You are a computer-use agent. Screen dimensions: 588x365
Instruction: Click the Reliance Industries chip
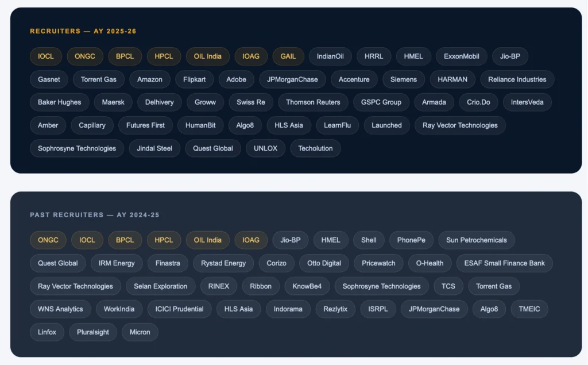coord(517,79)
